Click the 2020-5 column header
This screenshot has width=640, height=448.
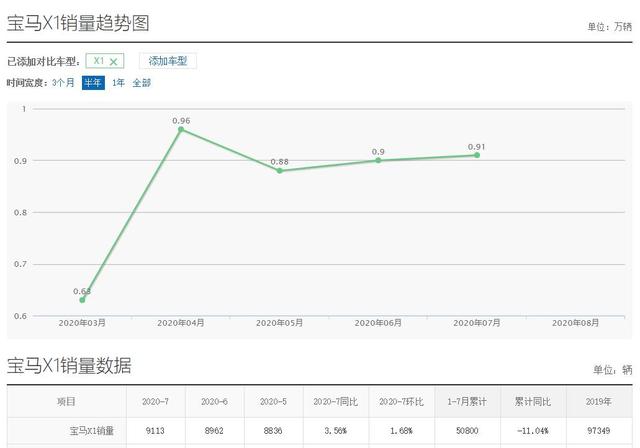pyautogui.click(x=273, y=401)
